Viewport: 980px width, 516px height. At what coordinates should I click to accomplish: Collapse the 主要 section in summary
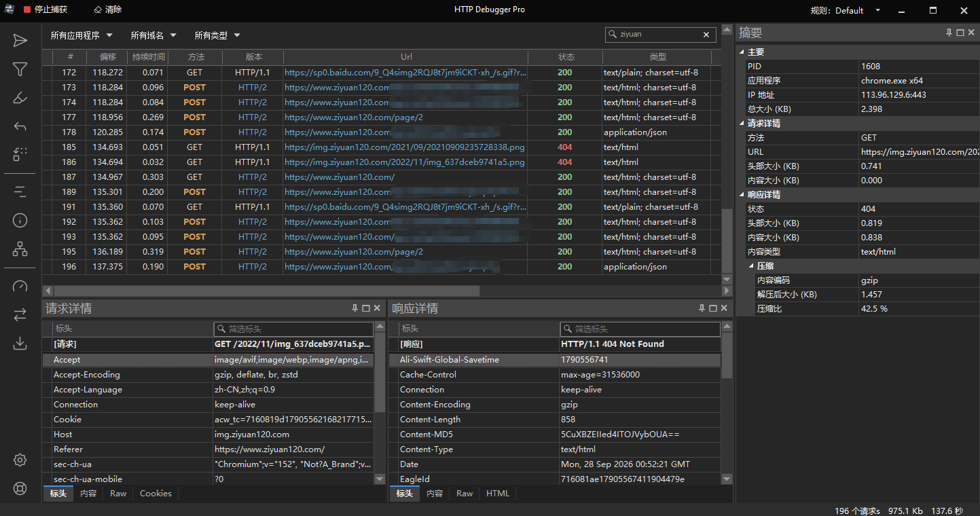(x=741, y=52)
